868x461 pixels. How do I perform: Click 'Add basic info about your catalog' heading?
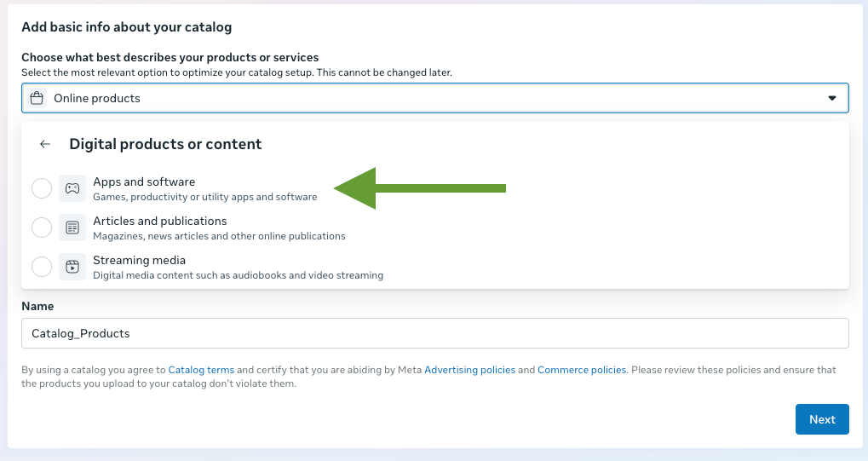click(x=127, y=26)
